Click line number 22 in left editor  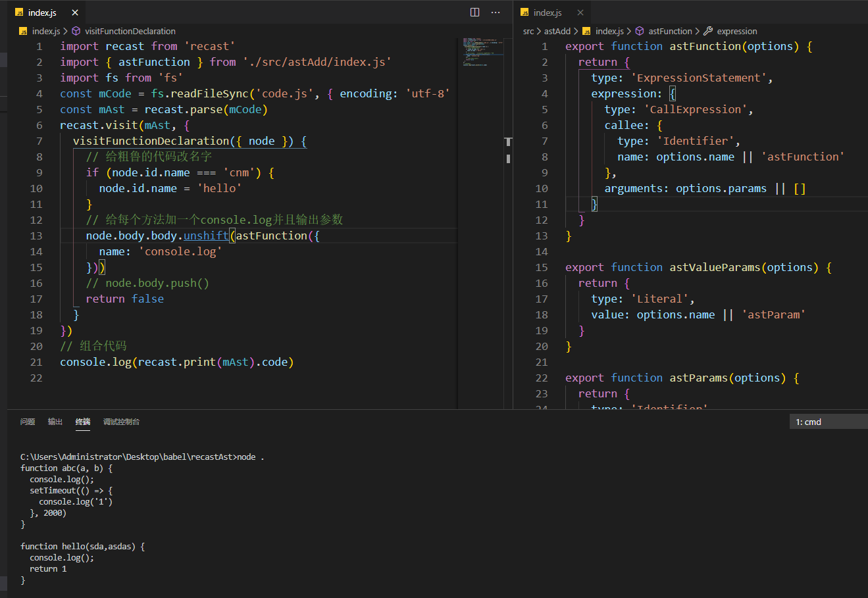[x=36, y=378]
